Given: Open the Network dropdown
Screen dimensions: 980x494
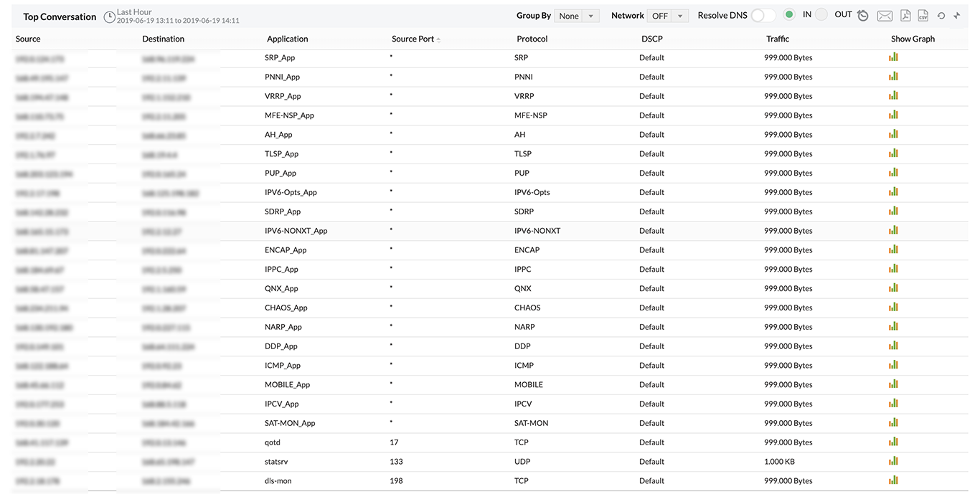Looking at the screenshot, I should 667,16.
